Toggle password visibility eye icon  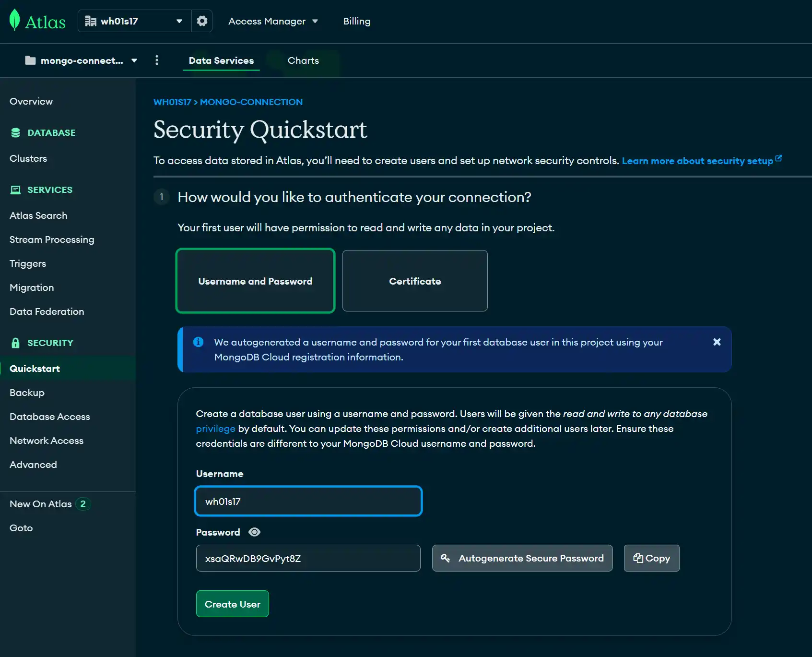(254, 532)
